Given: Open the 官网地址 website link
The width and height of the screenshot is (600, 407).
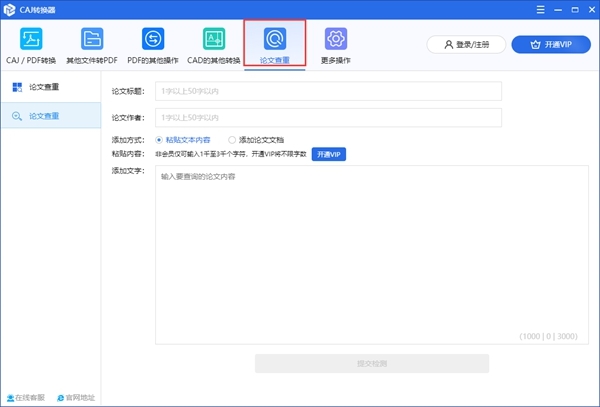Looking at the screenshot, I should click(63, 398).
